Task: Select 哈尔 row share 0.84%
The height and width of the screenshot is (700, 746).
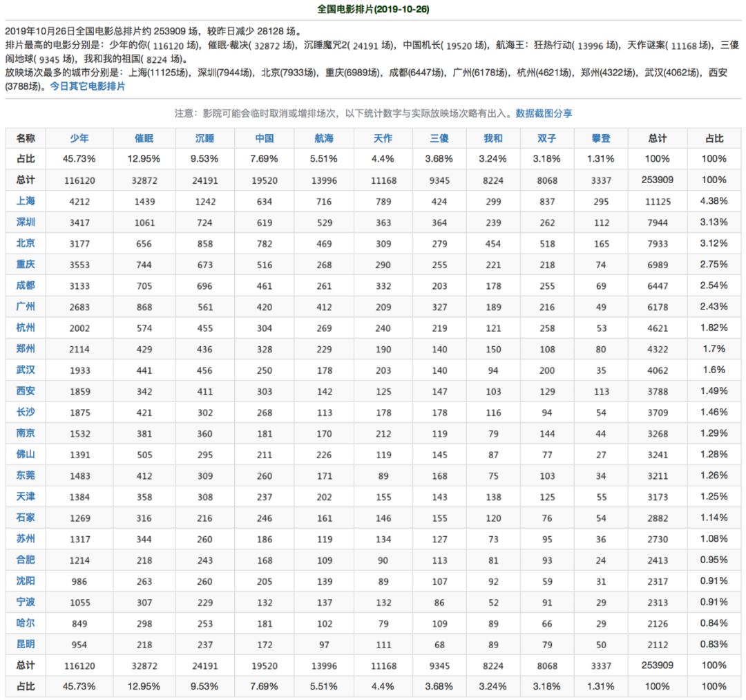Action: tap(714, 623)
